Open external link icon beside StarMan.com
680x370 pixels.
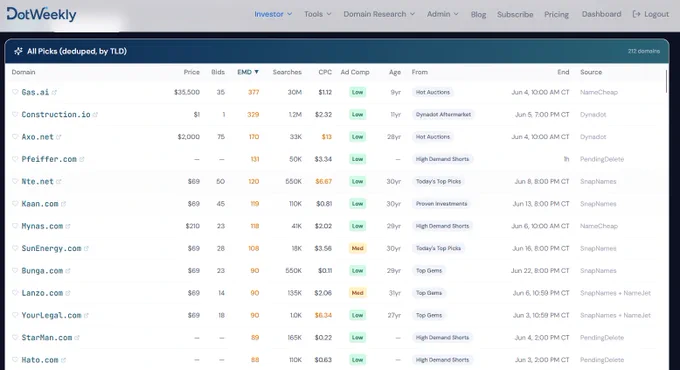click(77, 338)
